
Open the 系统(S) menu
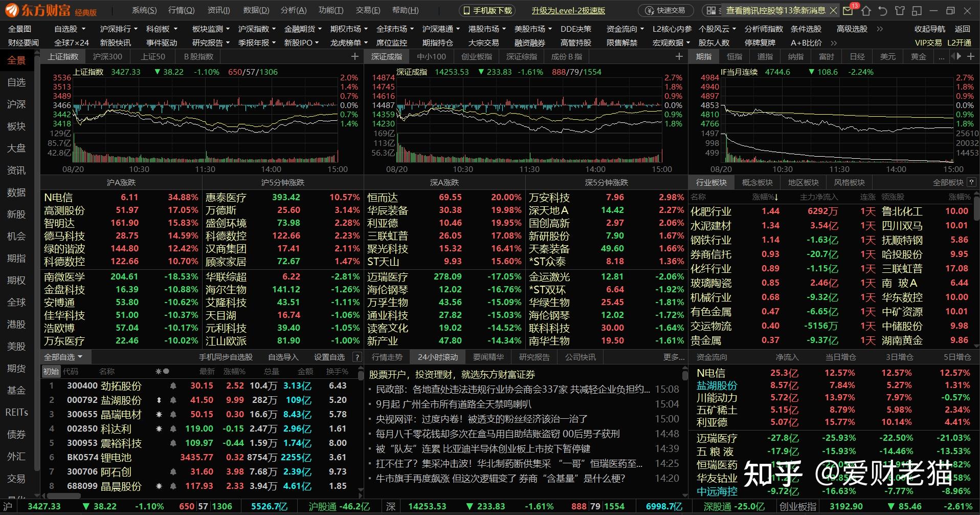(144, 10)
